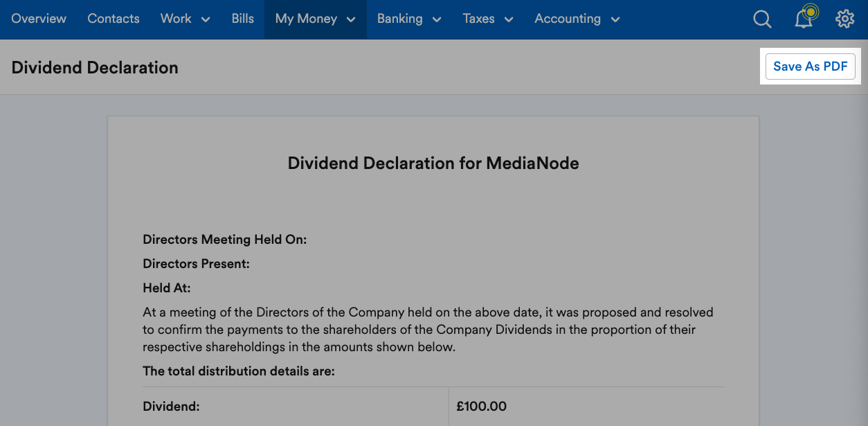Click the Dividend Declaration page title
The width and height of the screenshot is (868, 426).
pyautogui.click(x=95, y=68)
